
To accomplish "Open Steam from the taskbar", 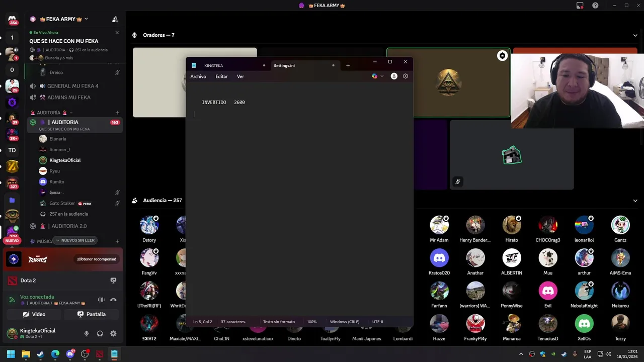I will tap(40, 354).
